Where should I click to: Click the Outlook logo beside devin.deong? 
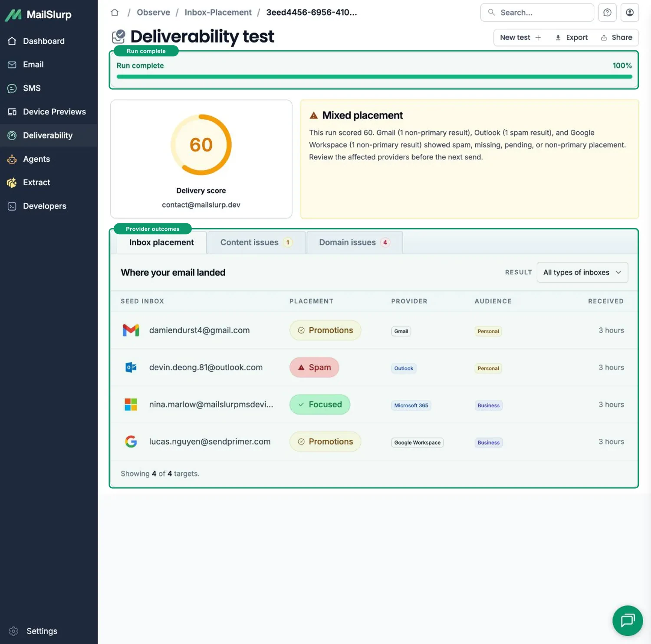pos(131,368)
